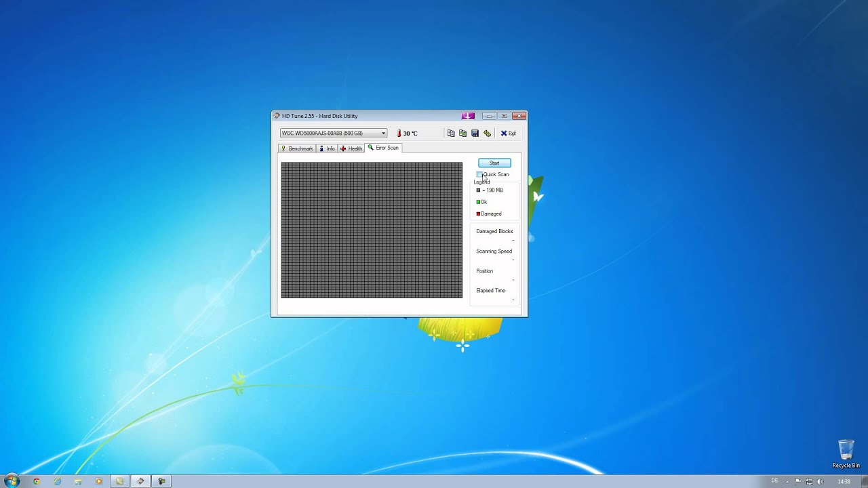Click the thermometer temperature icon
This screenshot has height=488, width=868.
coord(399,134)
